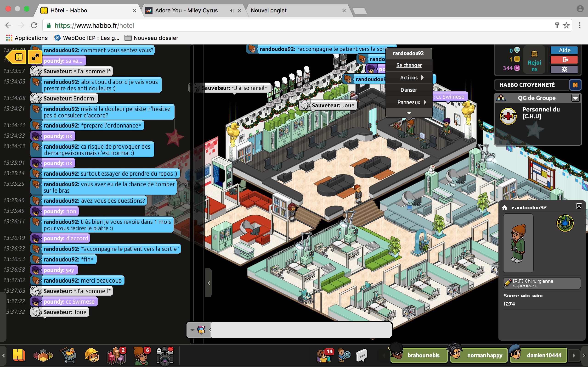
Task: Select 'Danser' from context menu
Action: (x=409, y=90)
